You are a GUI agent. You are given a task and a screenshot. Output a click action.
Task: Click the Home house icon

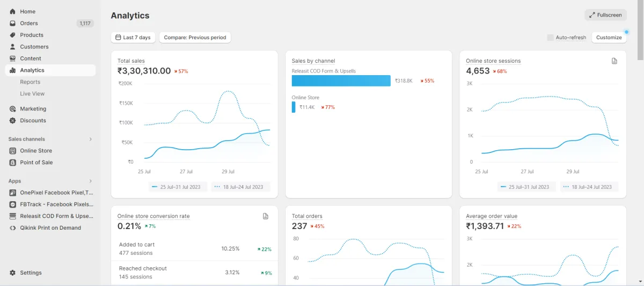[13, 11]
